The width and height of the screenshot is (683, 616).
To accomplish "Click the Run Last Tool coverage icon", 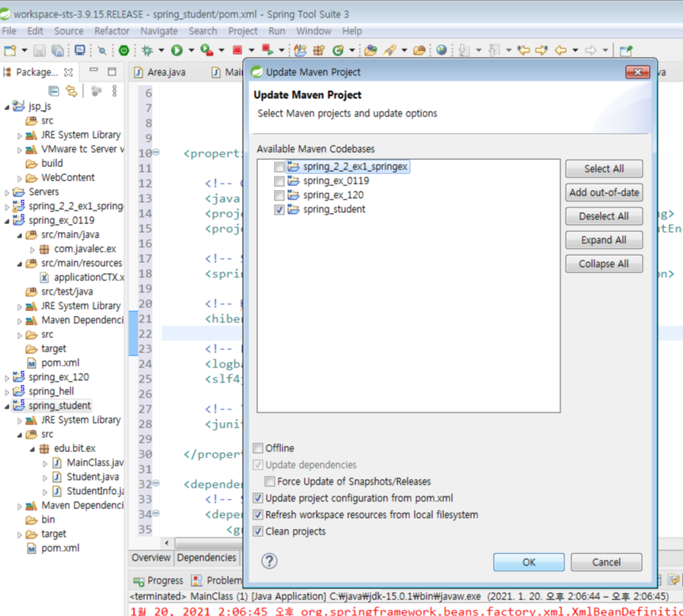I will [207, 51].
